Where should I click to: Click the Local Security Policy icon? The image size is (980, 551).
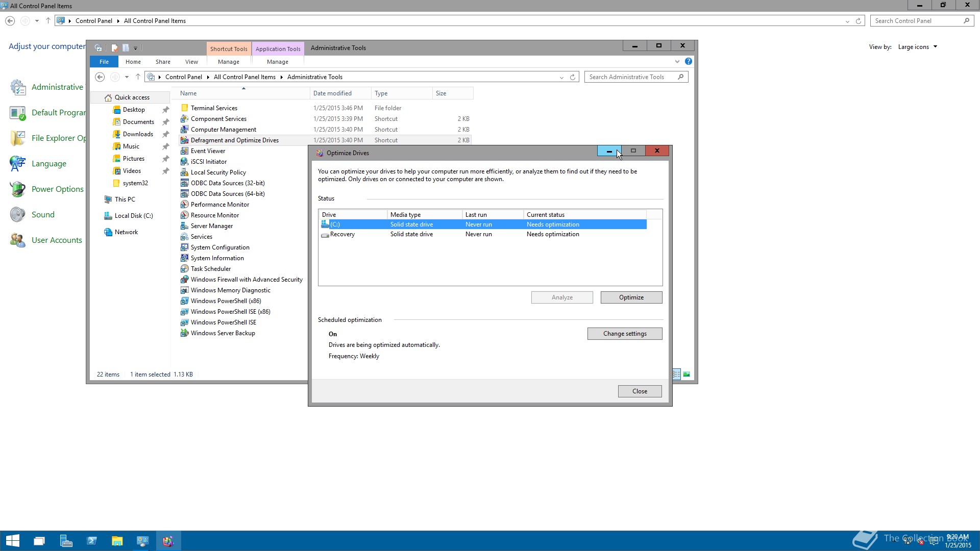pyautogui.click(x=185, y=172)
